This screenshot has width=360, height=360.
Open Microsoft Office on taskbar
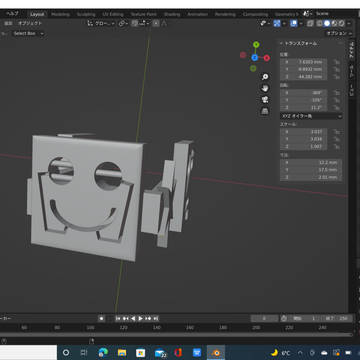pyautogui.click(x=178, y=353)
